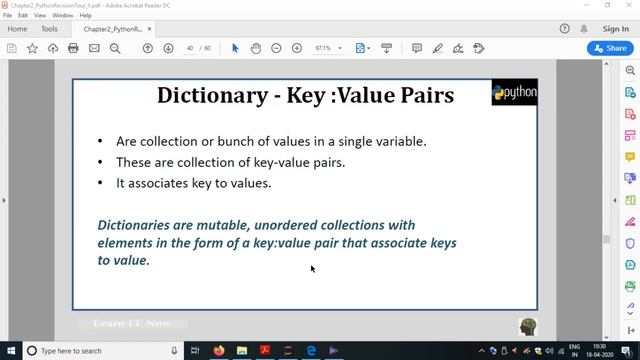The height and width of the screenshot is (360, 640).
Task: Open the View menu
Action: (x=40, y=16)
